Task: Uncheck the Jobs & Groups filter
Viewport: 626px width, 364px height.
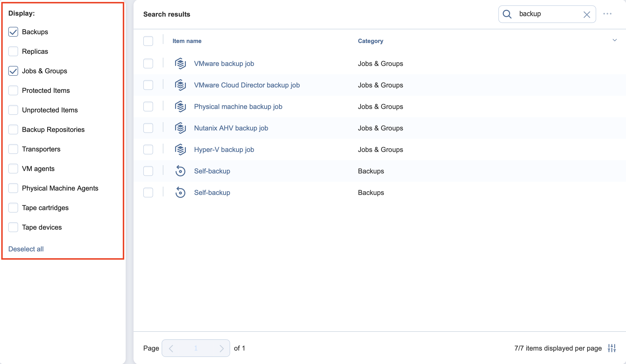Action: click(x=13, y=71)
